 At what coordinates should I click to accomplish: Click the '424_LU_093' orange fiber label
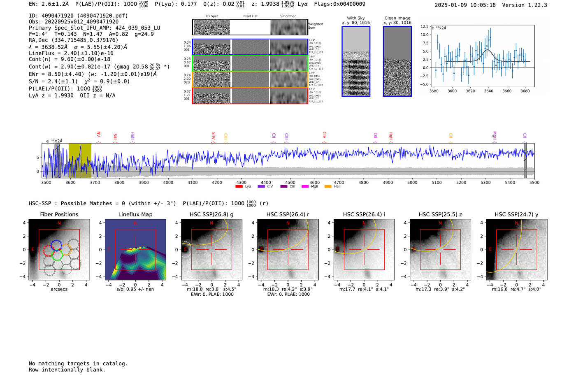(316, 85)
